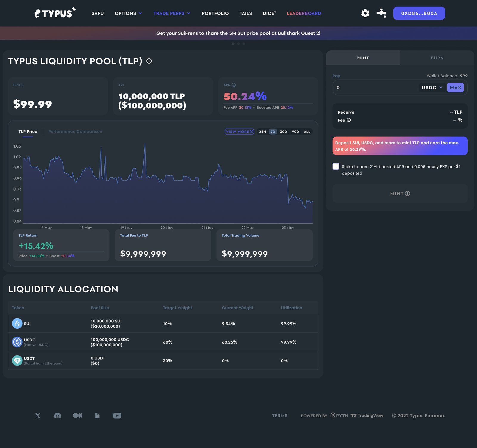The height and width of the screenshot is (448, 477).
Task: Enable the stake for boosted APR checkbox
Action: pos(336,166)
